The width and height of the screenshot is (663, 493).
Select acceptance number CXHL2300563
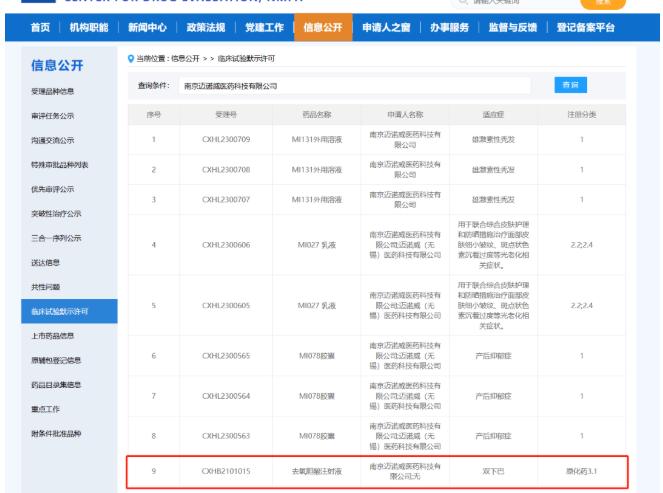pyautogui.click(x=226, y=436)
